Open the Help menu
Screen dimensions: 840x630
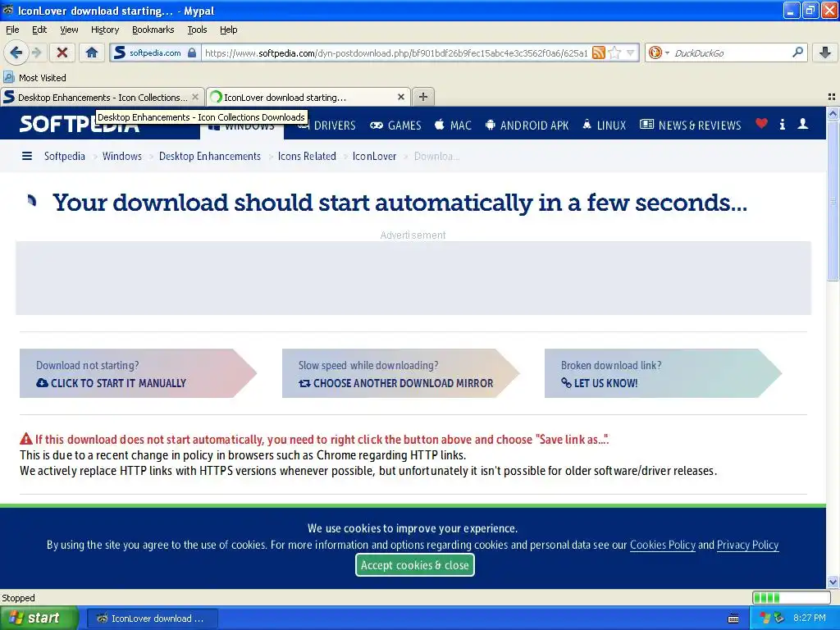click(x=228, y=30)
